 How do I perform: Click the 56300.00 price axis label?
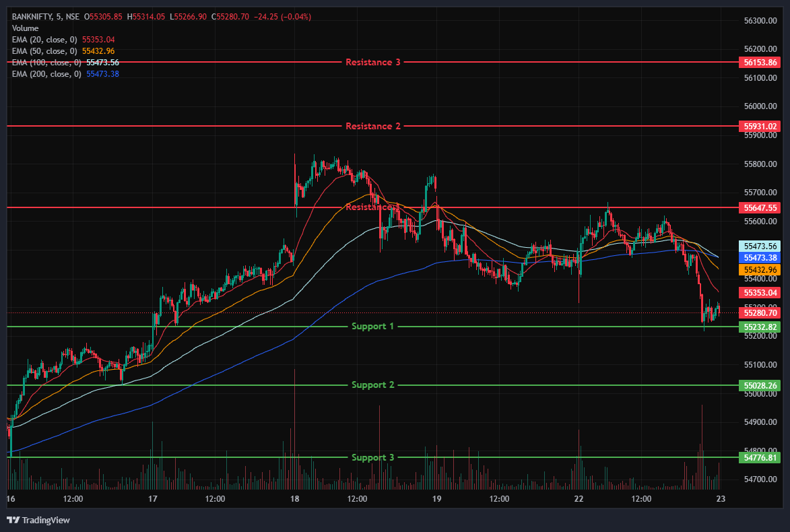[x=760, y=21]
